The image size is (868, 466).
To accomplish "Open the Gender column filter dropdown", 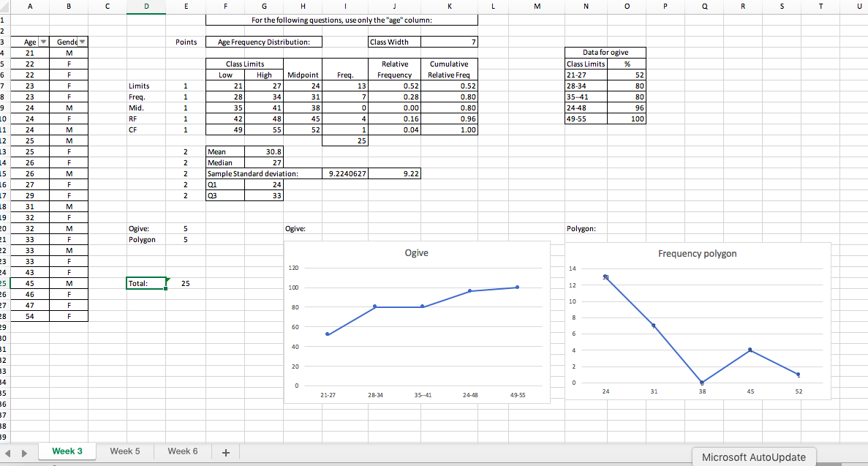I will click(x=82, y=42).
